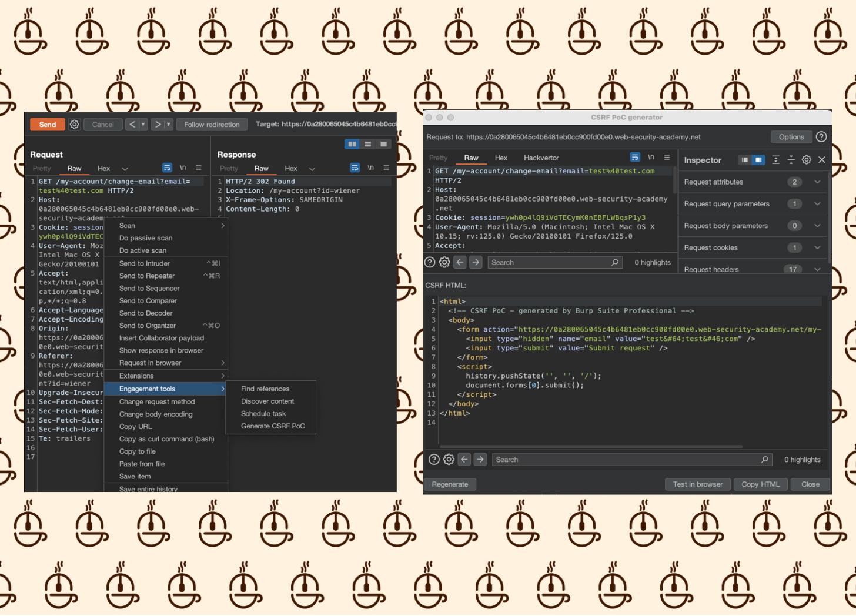Viewport: 856px width, 616px height.
Task: Open CSRF request editor hamburger menu
Action: click(x=667, y=158)
